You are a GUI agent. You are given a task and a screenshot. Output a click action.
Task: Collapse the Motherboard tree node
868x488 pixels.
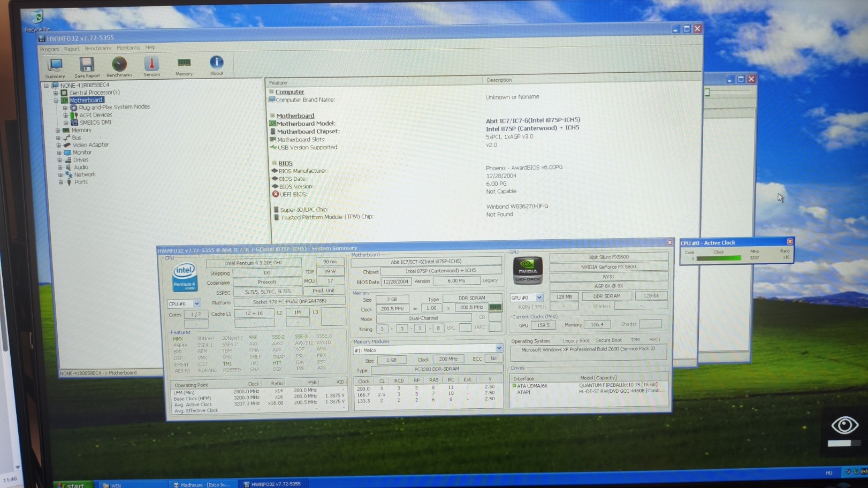56,101
